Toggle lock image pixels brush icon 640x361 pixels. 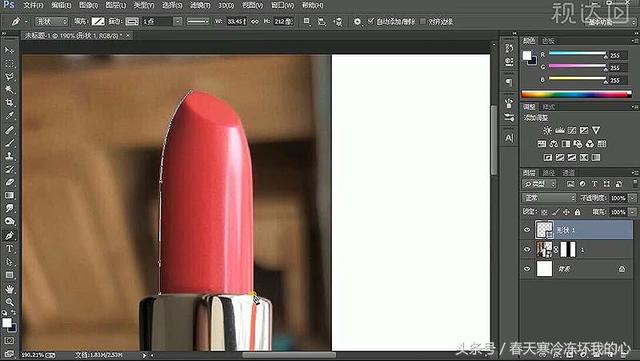tap(555, 212)
